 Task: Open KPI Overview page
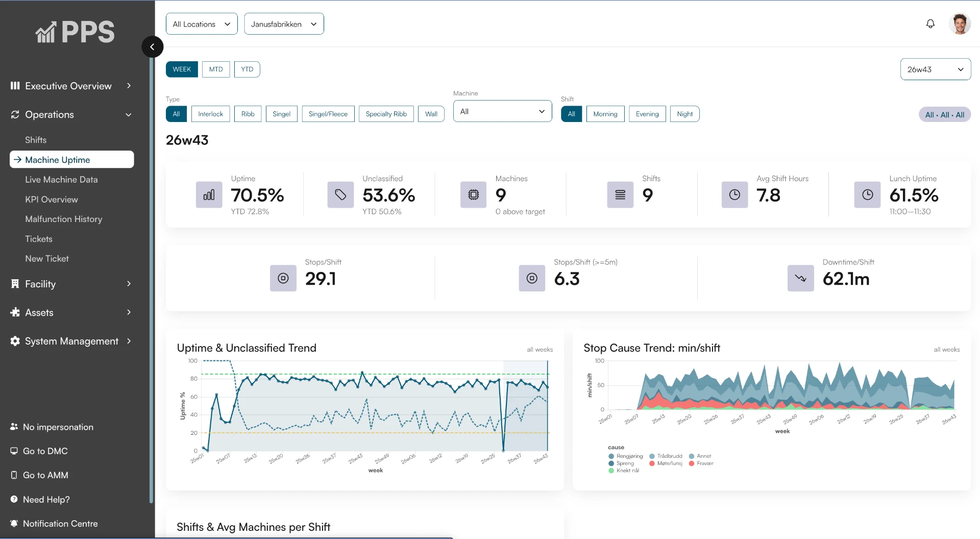pos(52,200)
